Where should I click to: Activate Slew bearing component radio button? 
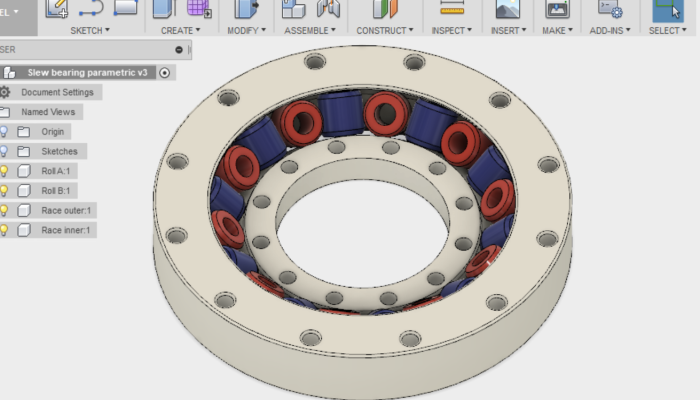(x=165, y=73)
